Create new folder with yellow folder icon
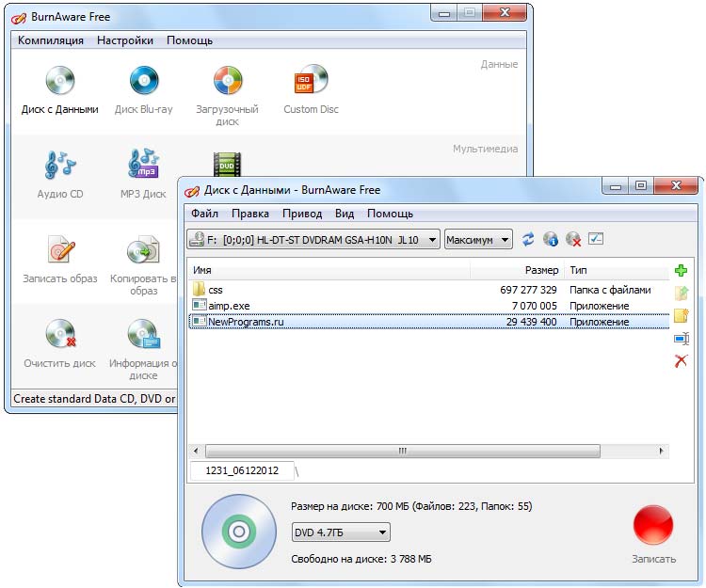The image size is (706, 588). 682,315
